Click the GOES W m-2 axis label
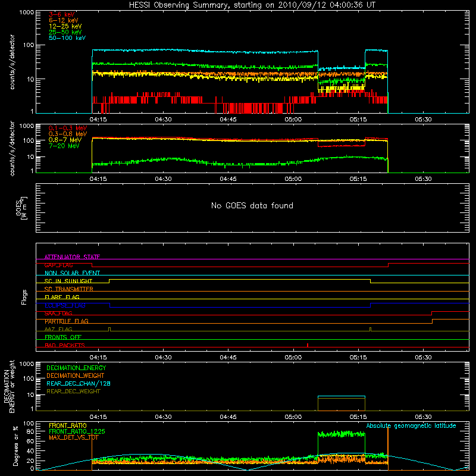476x476 pixels. (x=21, y=208)
